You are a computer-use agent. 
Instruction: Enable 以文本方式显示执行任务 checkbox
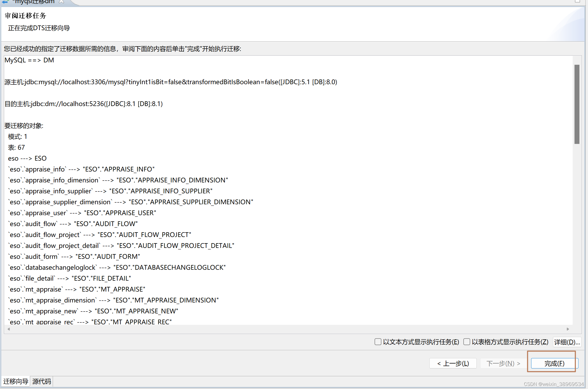[378, 342]
